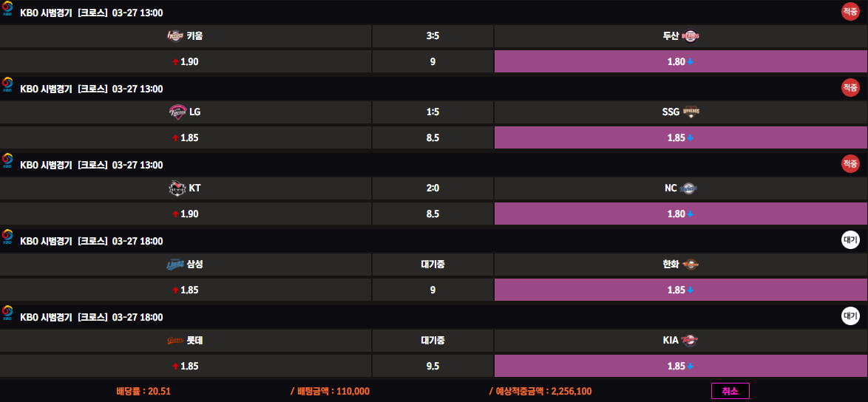Click the Lotte Giants team logo
The image size is (868, 402).
(175, 341)
